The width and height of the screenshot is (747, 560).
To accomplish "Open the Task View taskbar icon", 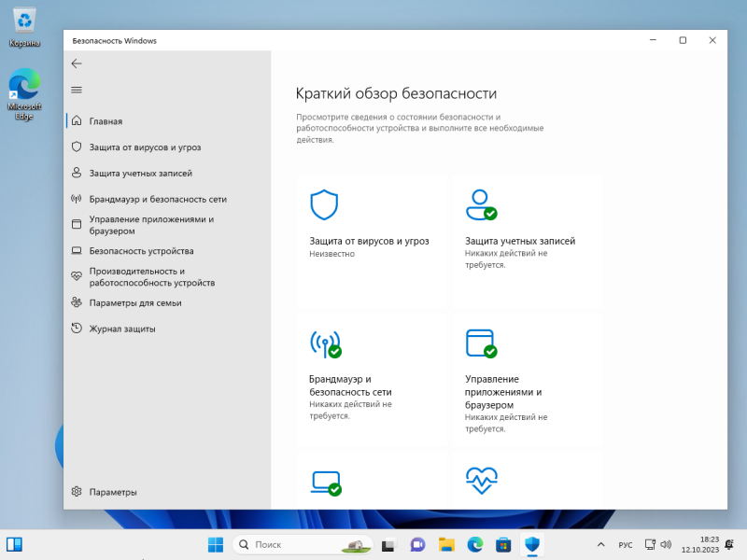I will (x=388, y=544).
